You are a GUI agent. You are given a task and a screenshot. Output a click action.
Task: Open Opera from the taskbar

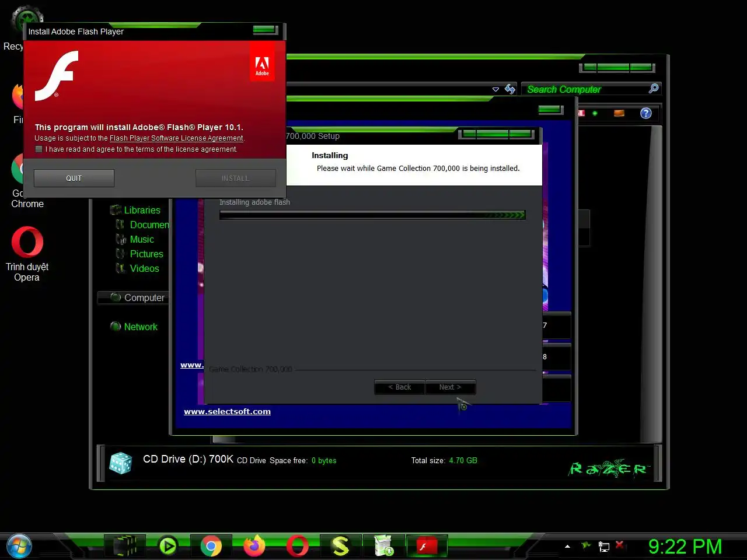point(297,546)
